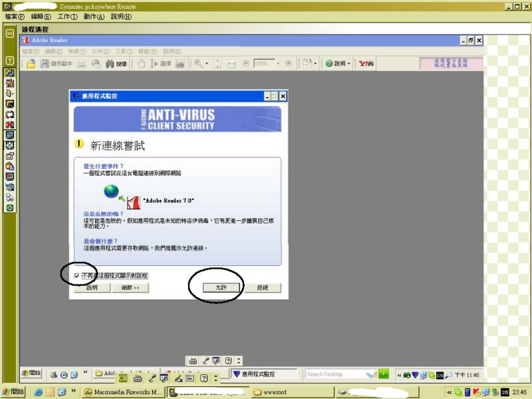The width and height of the screenshot is (532, 399).
Task: Open 編輯(E) menu in Adobe Reader
Action: tap(54, 51)
